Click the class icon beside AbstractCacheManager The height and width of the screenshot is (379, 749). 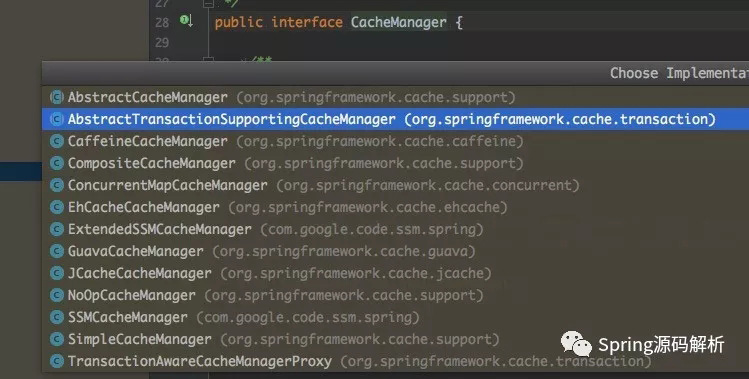coord(57,97)
